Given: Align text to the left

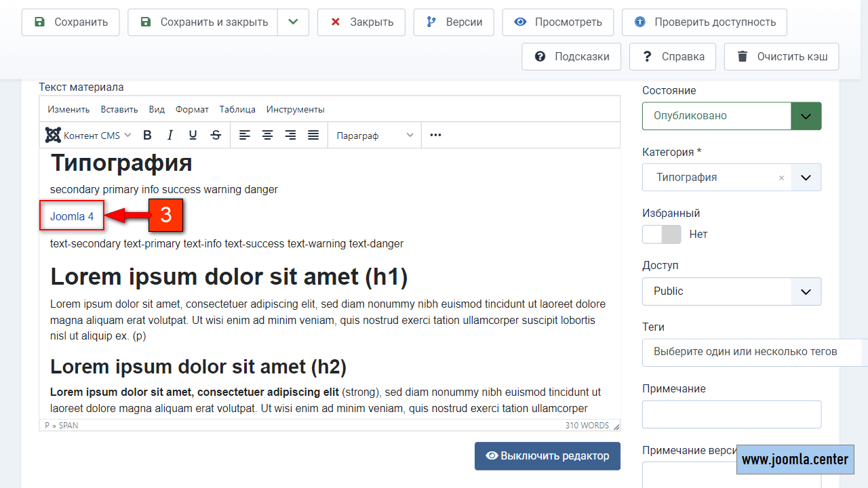Looking at the screenshot, I should [x=245, y=136].
